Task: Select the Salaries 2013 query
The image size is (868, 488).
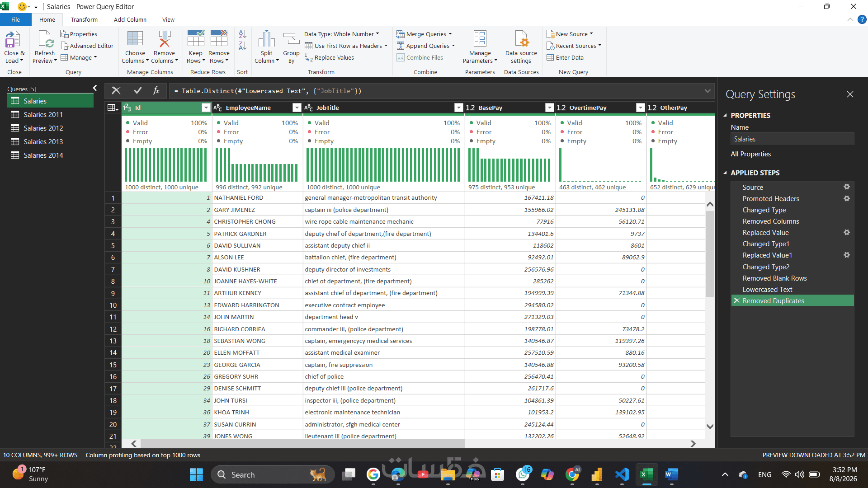Action: click(51, 141)
